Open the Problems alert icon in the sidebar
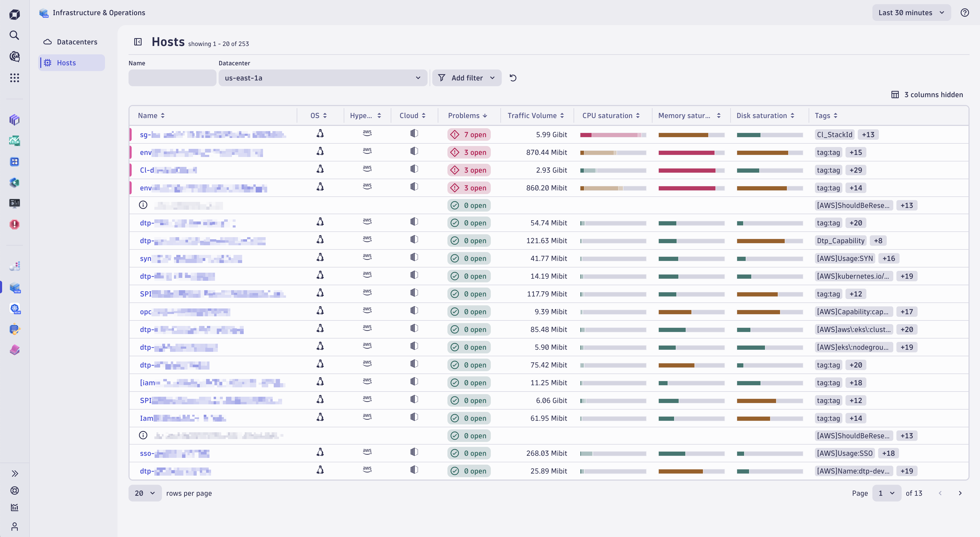 14,224
